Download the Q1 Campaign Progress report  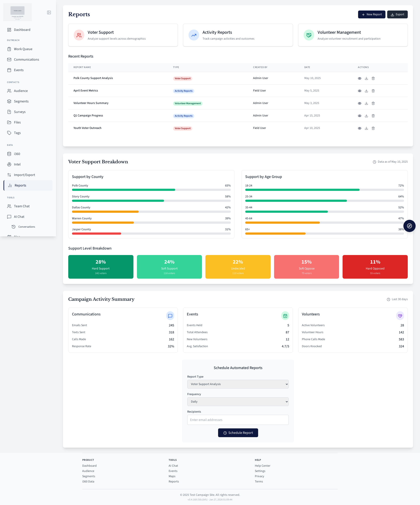[366, 116]
